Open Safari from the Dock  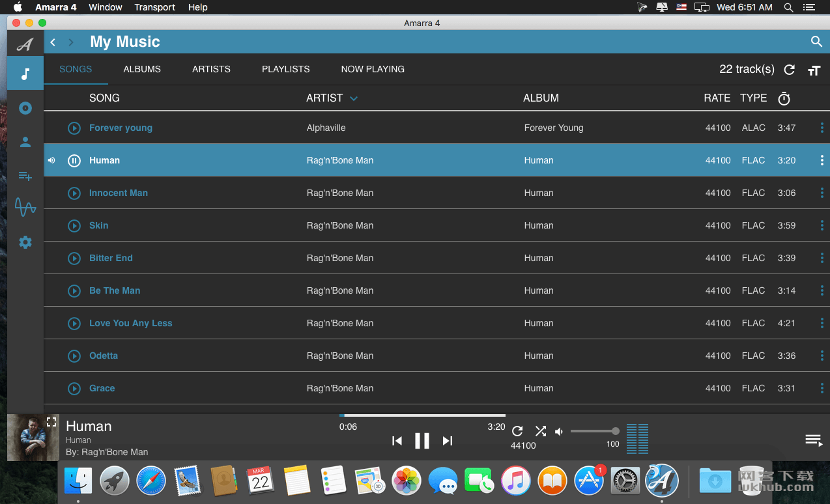pyautogui.click(x=150, y=481)
